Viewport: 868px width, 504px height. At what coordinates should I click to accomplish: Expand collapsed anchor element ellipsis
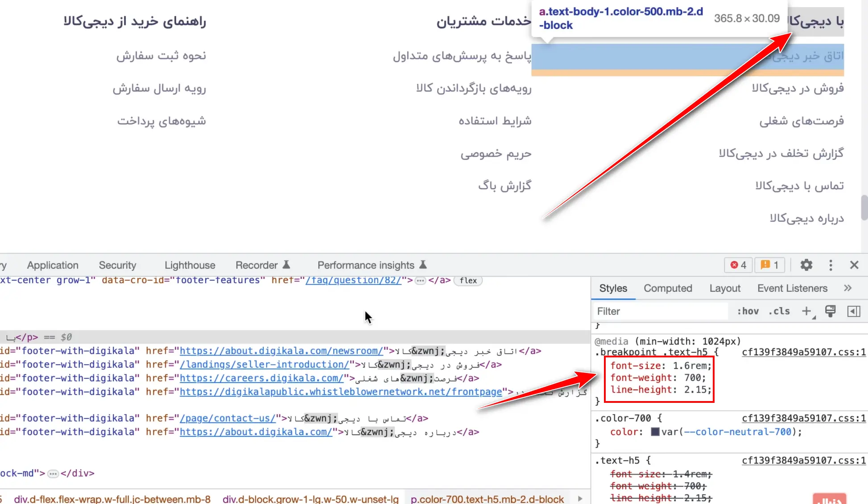coord(420,280)
